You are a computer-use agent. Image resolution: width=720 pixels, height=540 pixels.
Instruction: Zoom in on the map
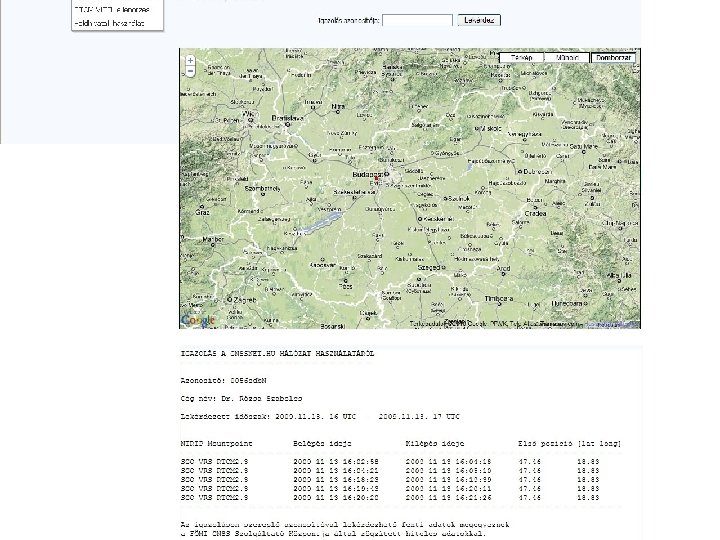pos(190,61)
